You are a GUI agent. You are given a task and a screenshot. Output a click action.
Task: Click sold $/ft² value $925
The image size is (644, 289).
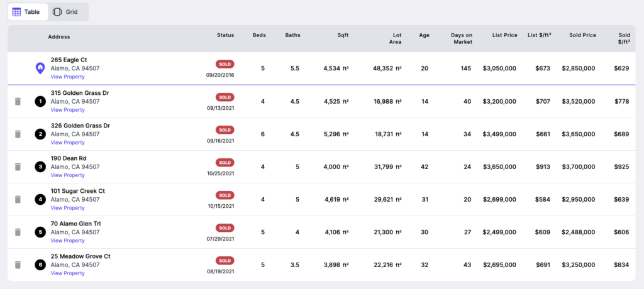(621, 166)
